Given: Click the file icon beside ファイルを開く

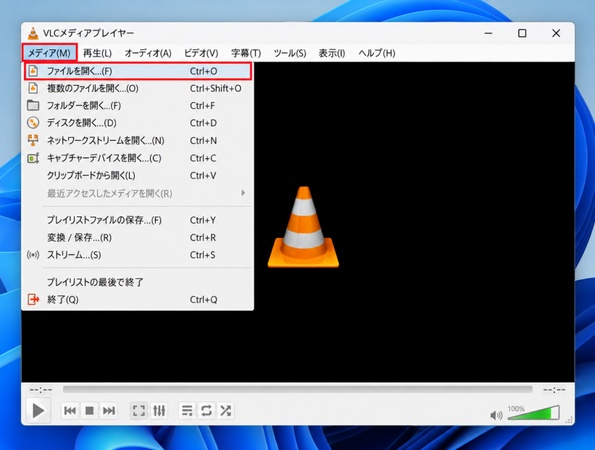Looking at the screenshot, I should pos(33,71).
